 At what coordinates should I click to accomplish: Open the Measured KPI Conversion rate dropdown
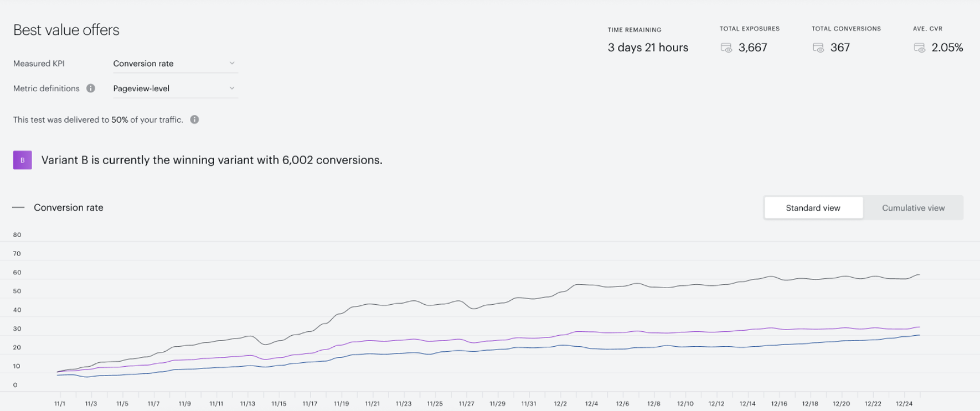175,63
